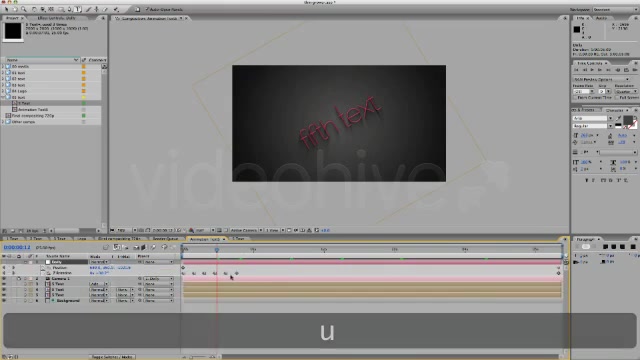
Task: Click the eyedropper in Character panel
Action: pyautogui.click(x=619, y=118)
